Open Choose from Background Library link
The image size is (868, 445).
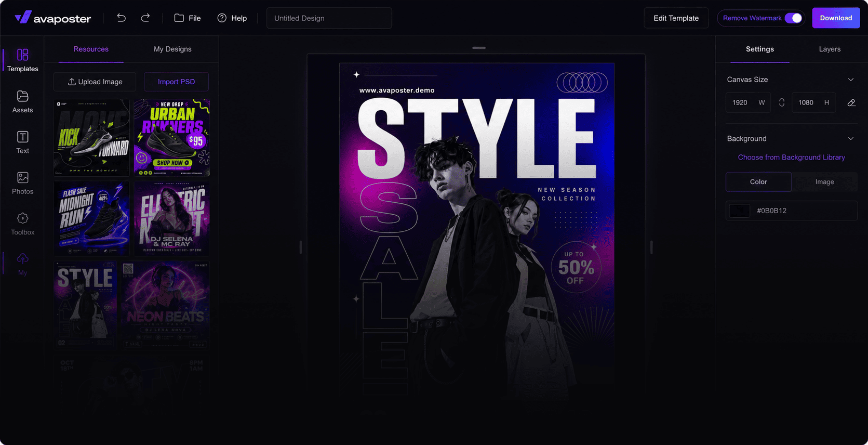[x=792, y=158]
